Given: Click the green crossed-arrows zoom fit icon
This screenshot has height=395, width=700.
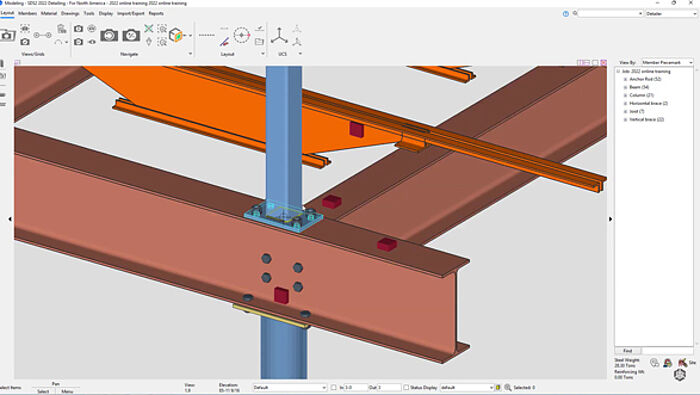Looking at the screenshot, I should click(x=149, y=29).
